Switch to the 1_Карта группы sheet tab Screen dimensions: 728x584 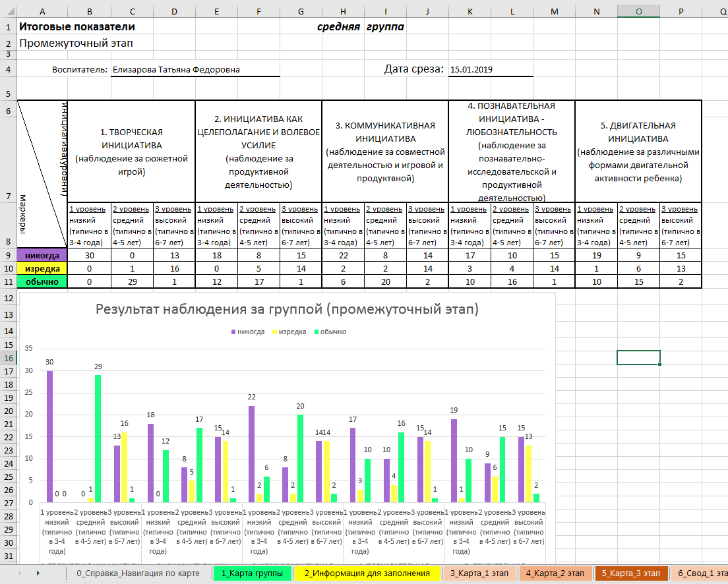click(x=252, y=573)
